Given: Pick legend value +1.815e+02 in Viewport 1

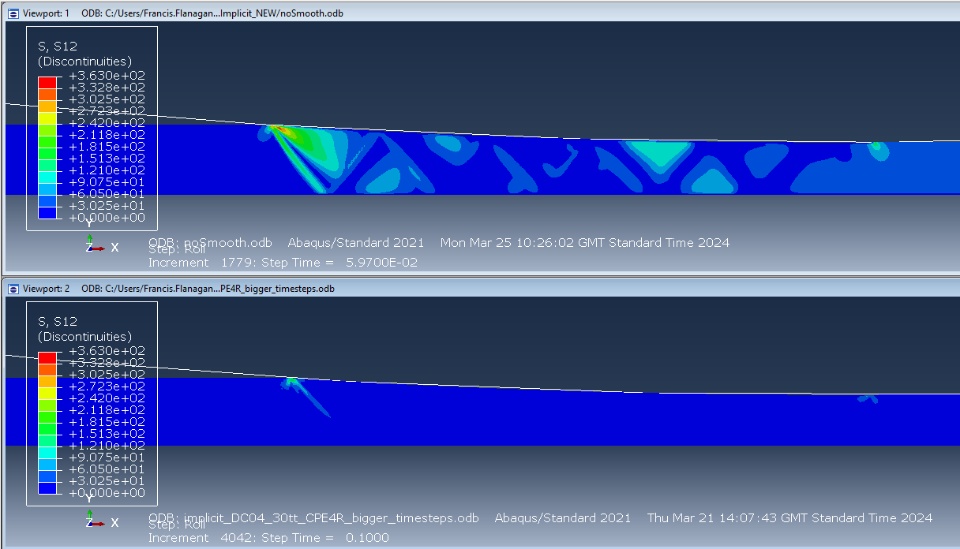Looking at the screenshot, I should coord(107,147).
